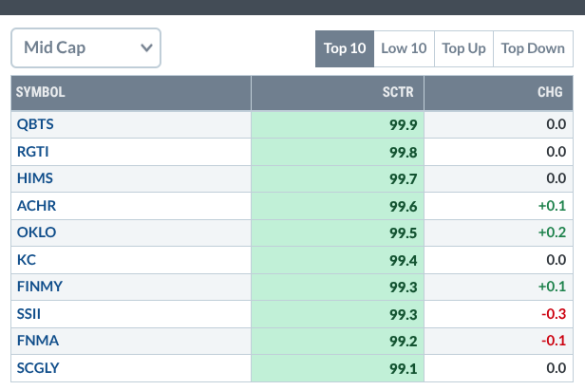Click the chevron arrow in Mid Cap selector
Screen dimensions: 585x390
146,48
